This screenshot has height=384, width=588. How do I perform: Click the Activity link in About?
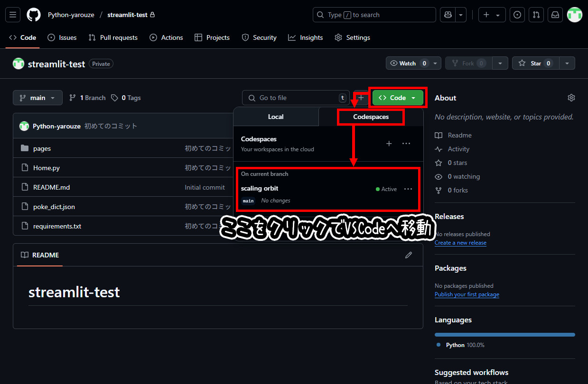point(452,149)
